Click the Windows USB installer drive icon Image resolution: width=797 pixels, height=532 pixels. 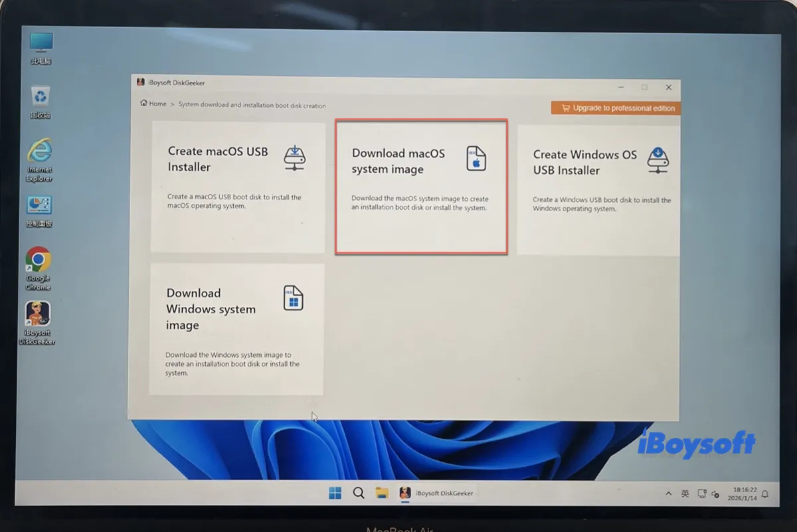pyautogui.click(x=657, y=161)
